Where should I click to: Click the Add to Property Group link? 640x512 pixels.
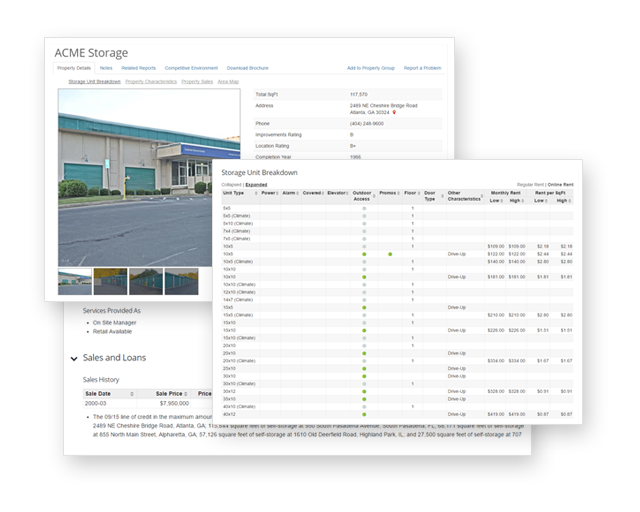click(370, 68)
